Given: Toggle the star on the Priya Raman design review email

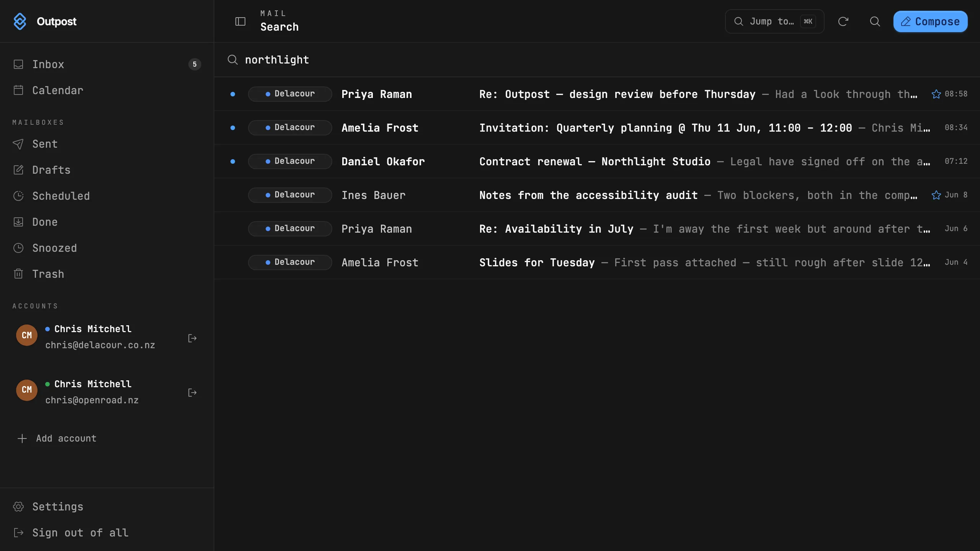Looking at the screenshot, I should [x=936, y=94].
